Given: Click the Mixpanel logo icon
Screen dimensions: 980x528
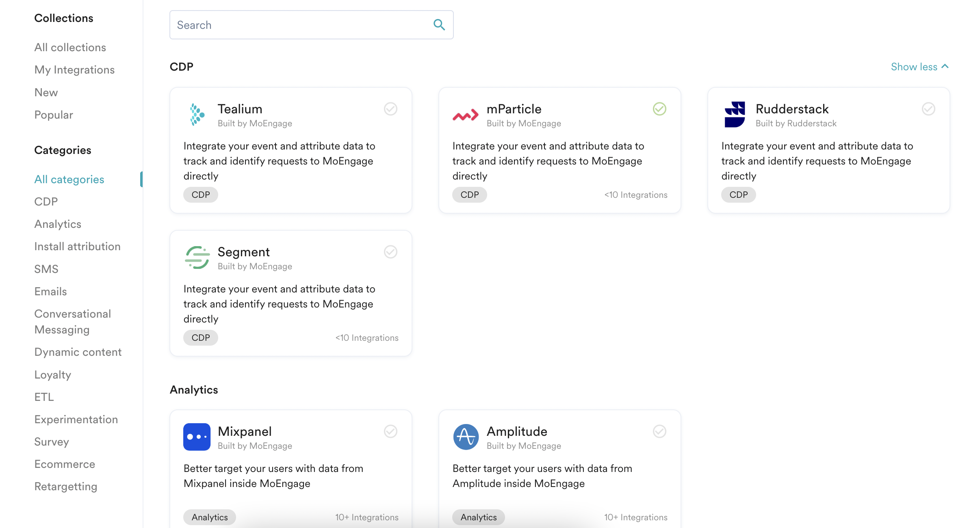Looking at the screenshot, I should point(197,437).
